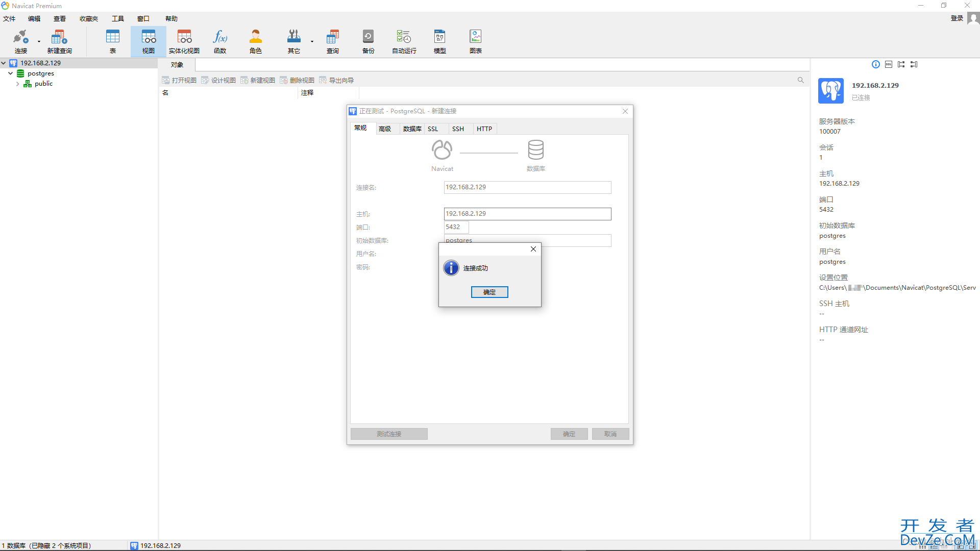Open dropdown arrow next to 其它 icon
Image resolution: width=980 pixels, height=551 pixels.
click(x=312, y=41)
